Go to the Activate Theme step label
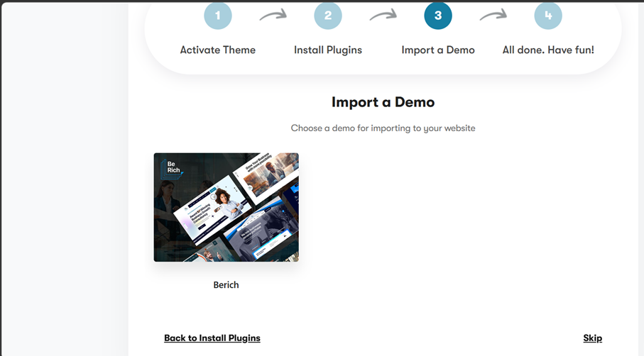 (217, 50)
